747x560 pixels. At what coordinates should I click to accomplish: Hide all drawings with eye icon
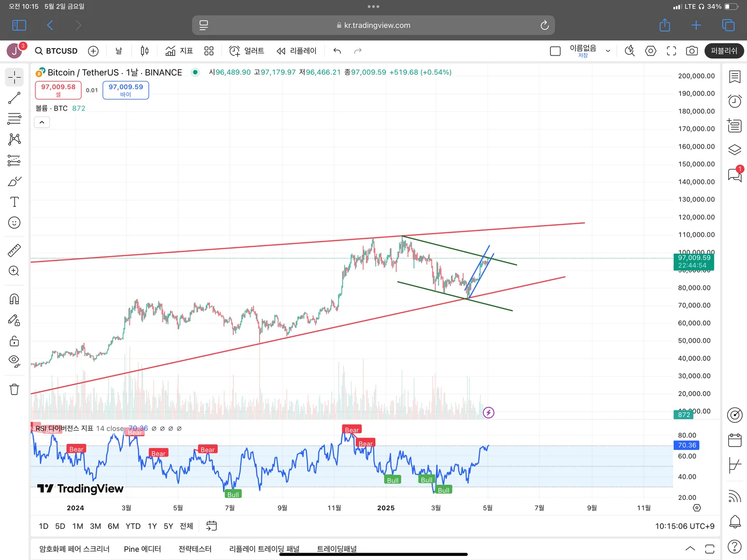15,361
